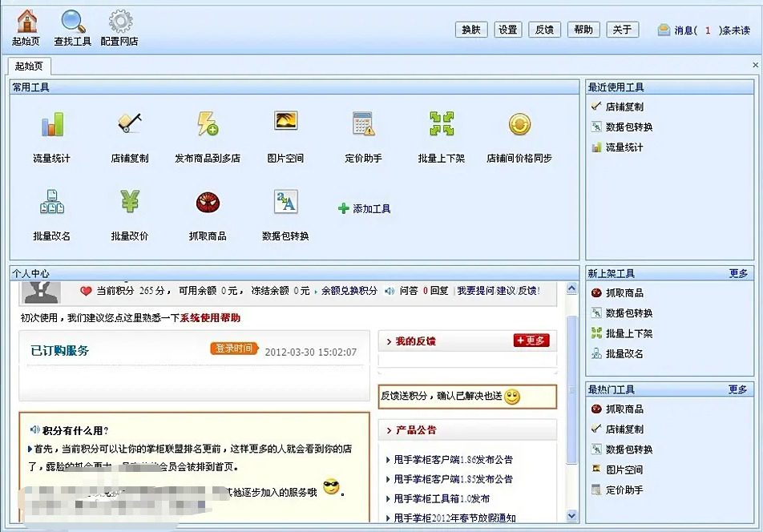The image size is (763, 532).
Task: Open 图片空间 under 最热门工具
Action: coord(617,470)
